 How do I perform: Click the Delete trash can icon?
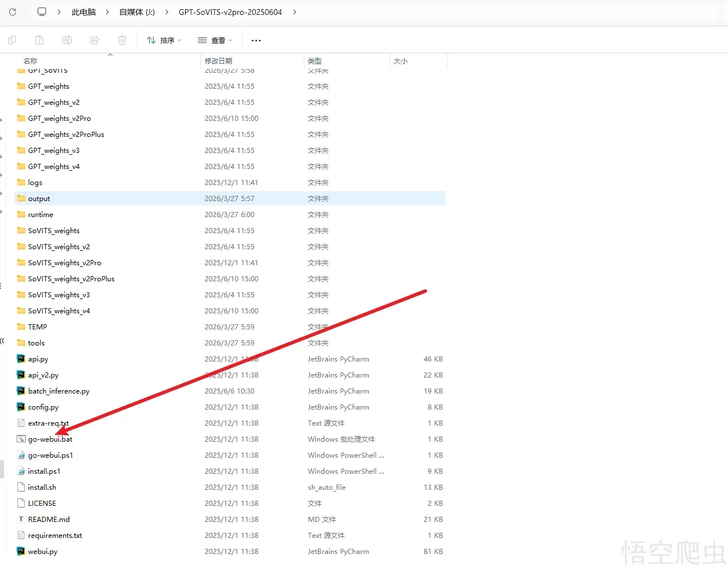(x=122, y=40)
